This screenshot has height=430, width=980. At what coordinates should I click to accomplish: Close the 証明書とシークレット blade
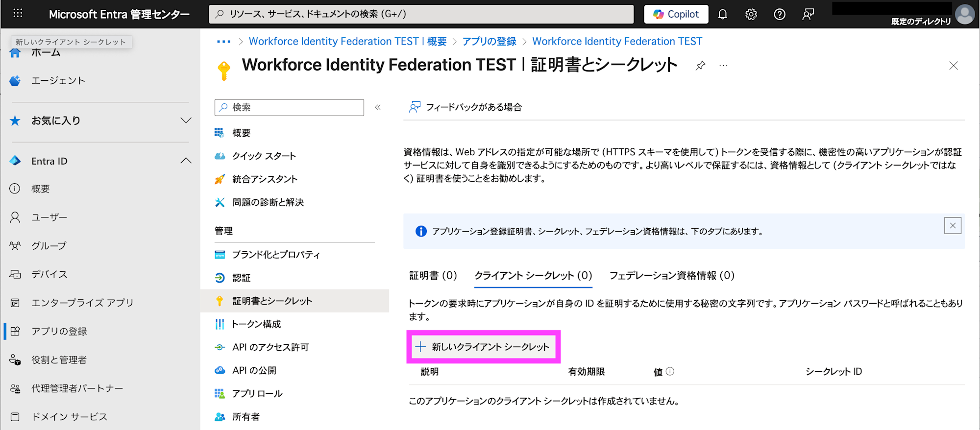953,66
